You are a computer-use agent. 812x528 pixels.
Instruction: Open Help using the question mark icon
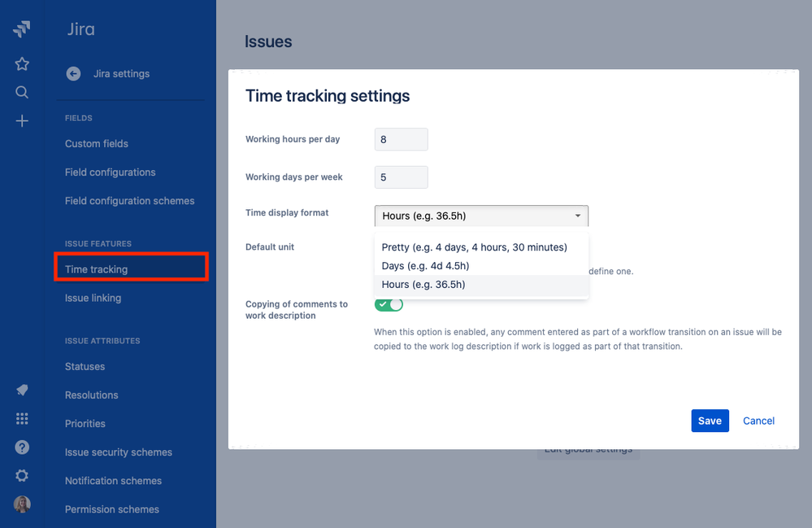click(21, 447)
